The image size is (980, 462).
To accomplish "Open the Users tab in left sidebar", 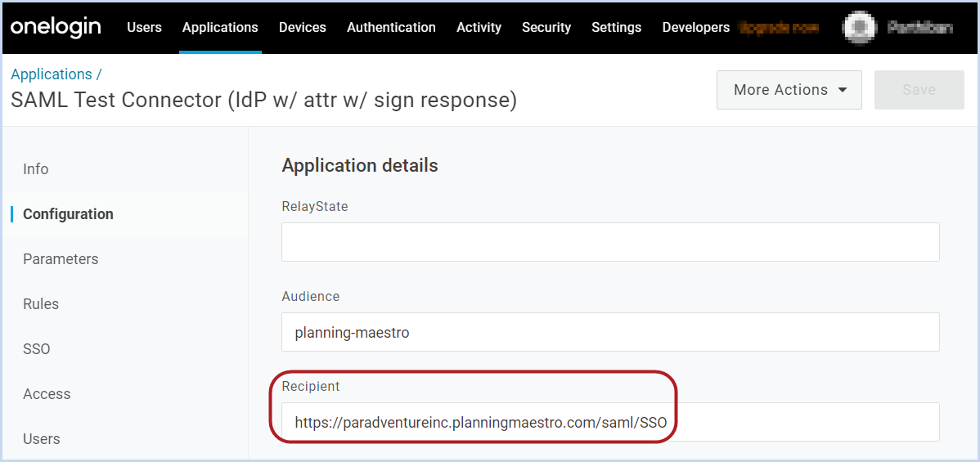I will (x=41, y=439).
